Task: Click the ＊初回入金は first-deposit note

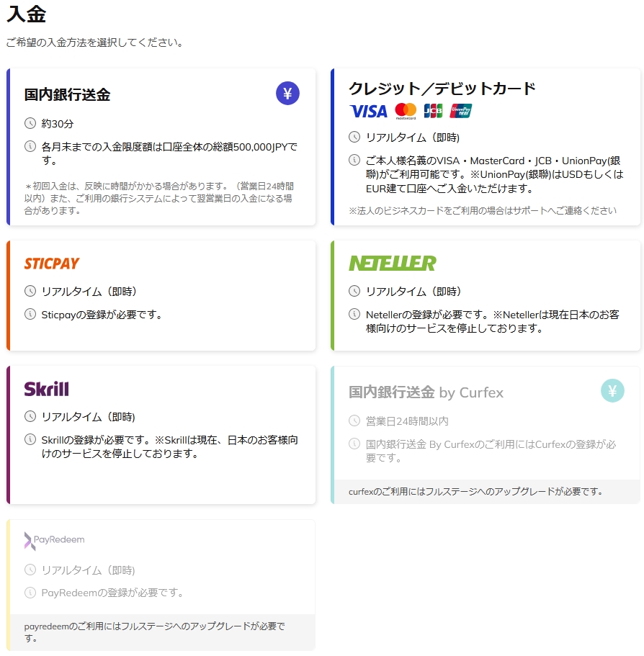Action: [159, 198]
